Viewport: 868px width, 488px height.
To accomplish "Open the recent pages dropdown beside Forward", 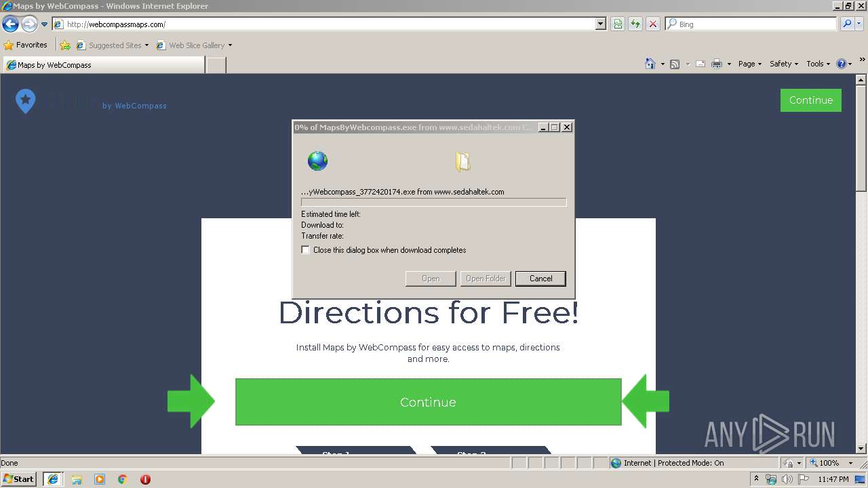I will tap(44, 24).
